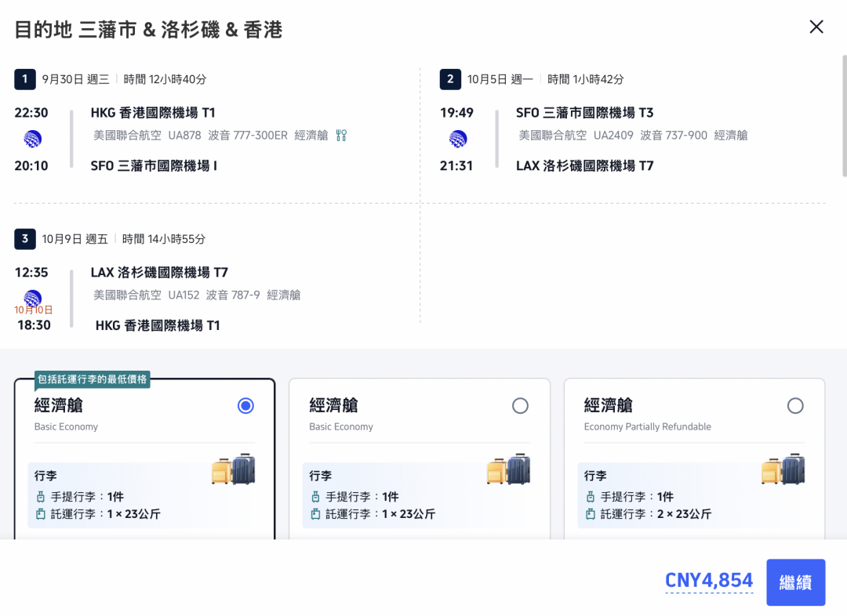This screenshot has height=616, width=847.
Task: Click departure time 22:30
Action: point(31,113)
